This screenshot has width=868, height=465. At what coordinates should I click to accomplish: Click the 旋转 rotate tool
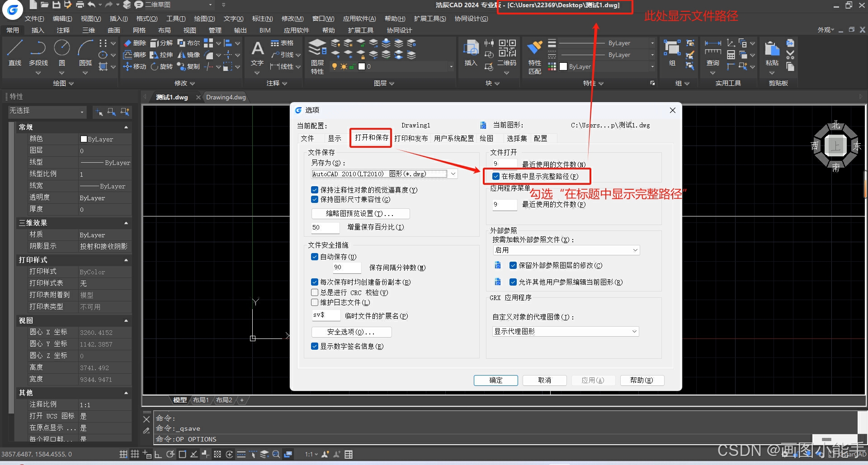coord(161,66)
